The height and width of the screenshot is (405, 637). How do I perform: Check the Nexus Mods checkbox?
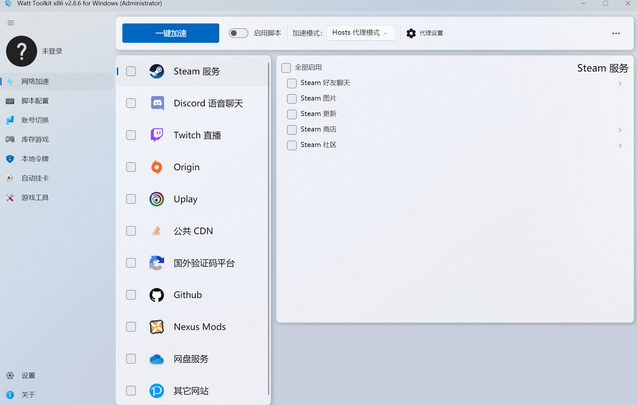(x=131, y=327)
